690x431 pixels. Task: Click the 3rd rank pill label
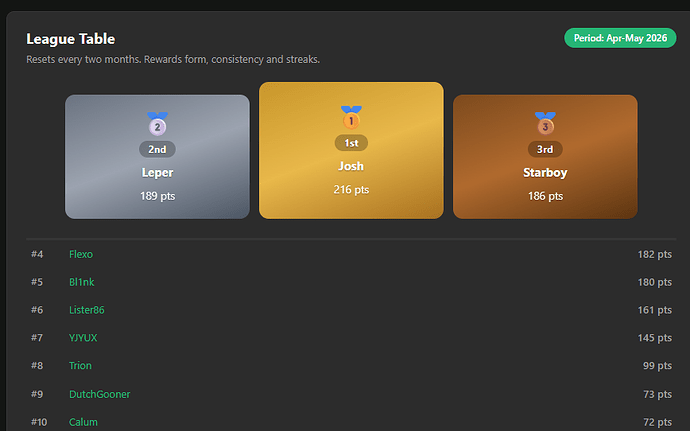pos(545,149)
